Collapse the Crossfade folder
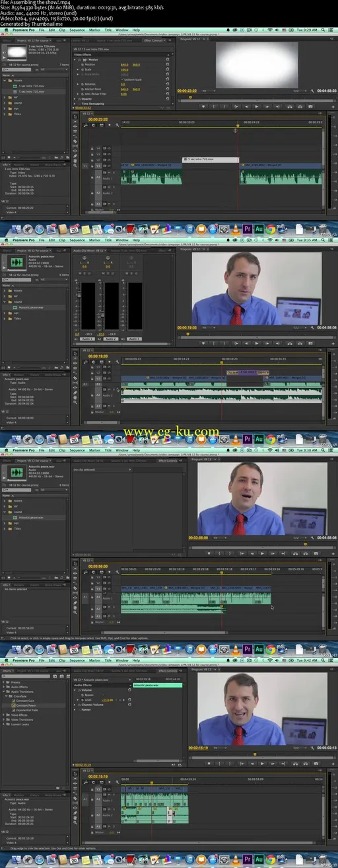Image resolution: width=338 pixels, height=868 pixels. pyautogui.click(x=6, y=696)
